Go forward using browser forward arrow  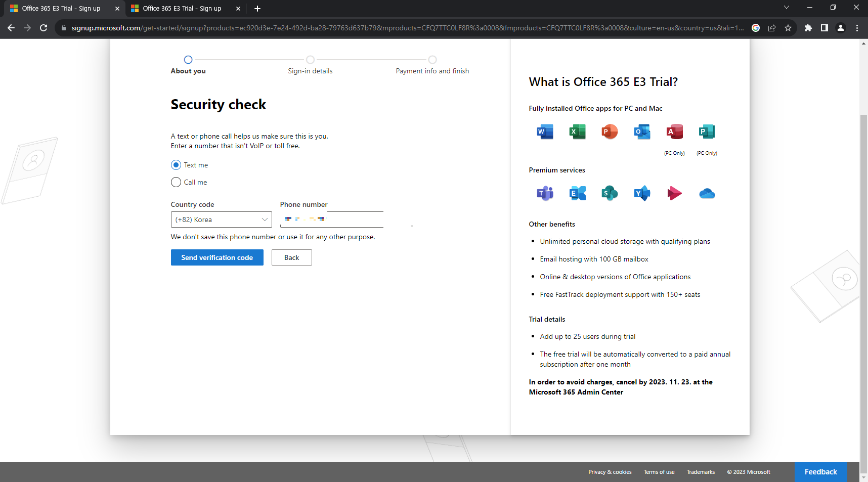click(27, 28)
